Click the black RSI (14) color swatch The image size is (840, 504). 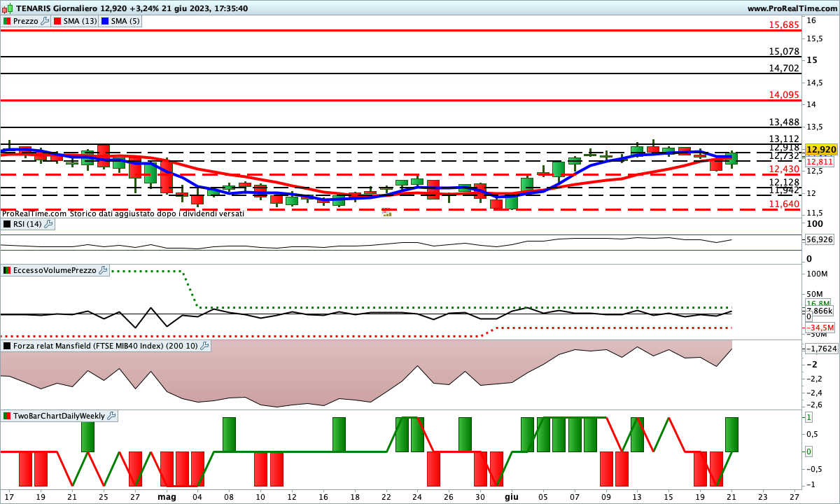click(x=7, y=224)
